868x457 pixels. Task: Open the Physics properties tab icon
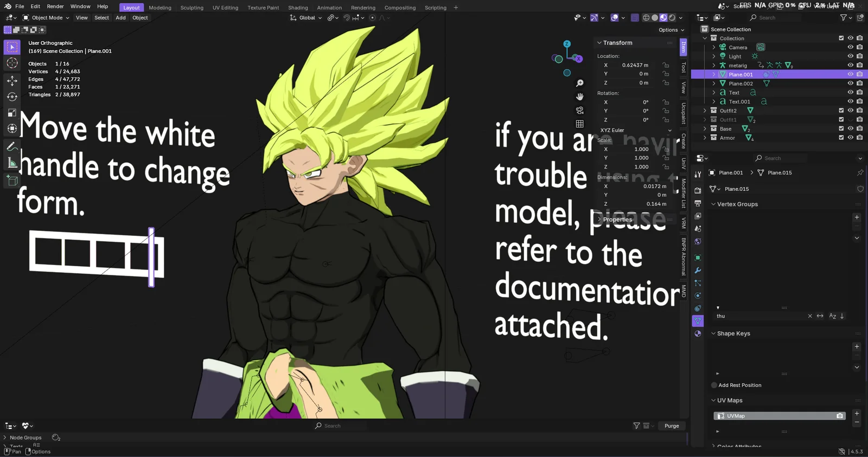(698, 295)
